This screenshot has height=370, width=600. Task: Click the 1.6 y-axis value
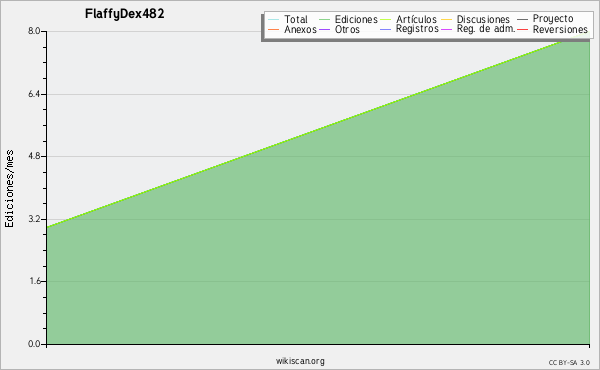(34, 281)
